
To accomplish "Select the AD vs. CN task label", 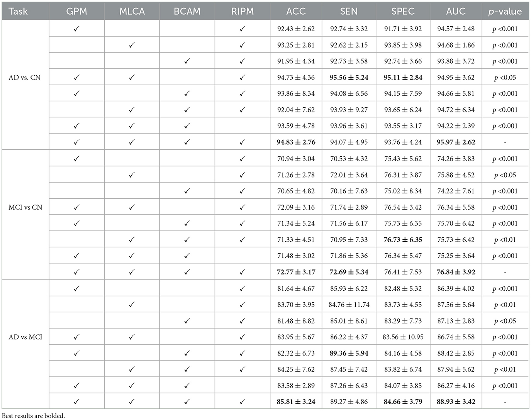I will 25,78.
